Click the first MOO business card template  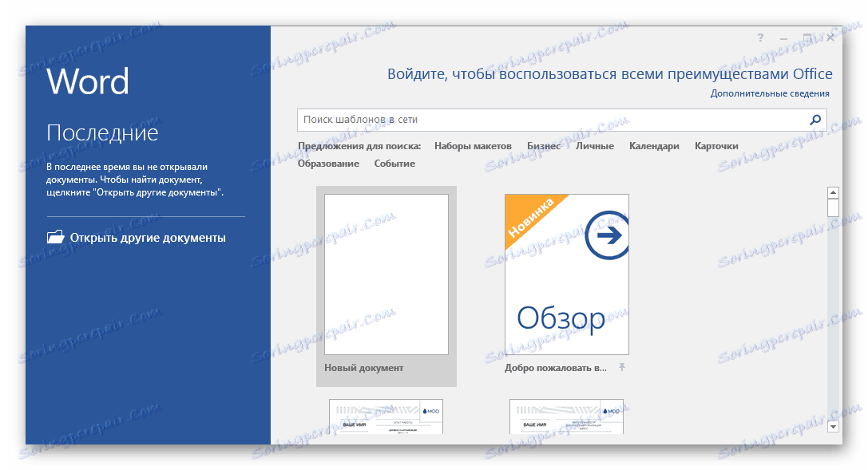386,417
